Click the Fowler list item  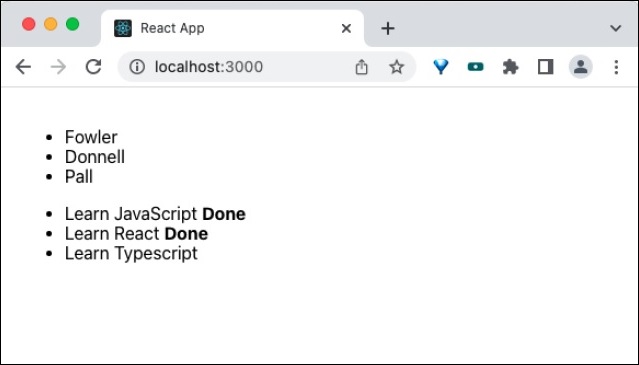(91, 137)
